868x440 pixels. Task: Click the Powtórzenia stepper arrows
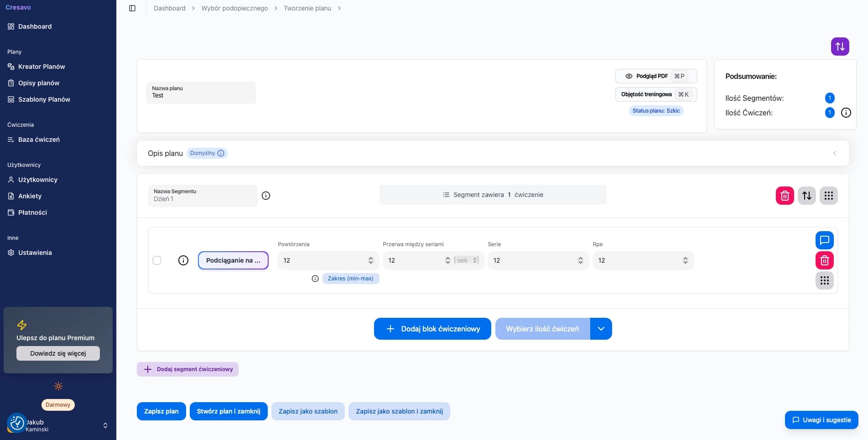coord(370,260)
